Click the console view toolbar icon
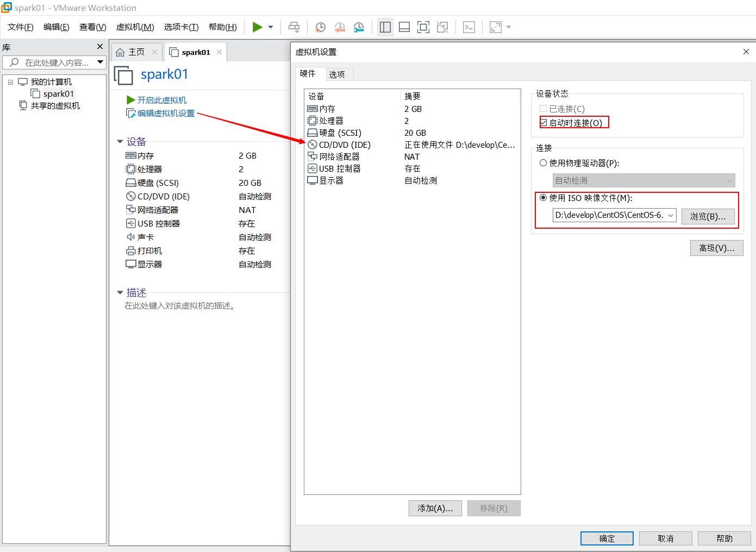This screenshot has height=552, width=756. coord(469,27)
